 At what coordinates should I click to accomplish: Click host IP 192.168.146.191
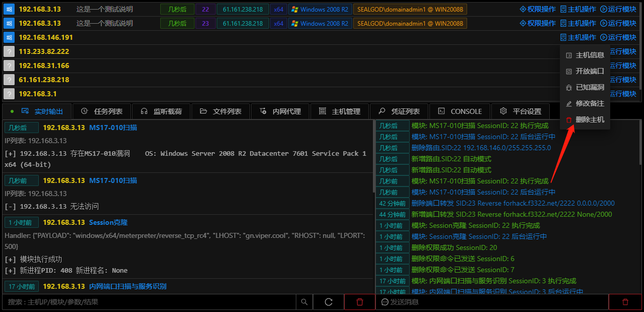[46, 37]
